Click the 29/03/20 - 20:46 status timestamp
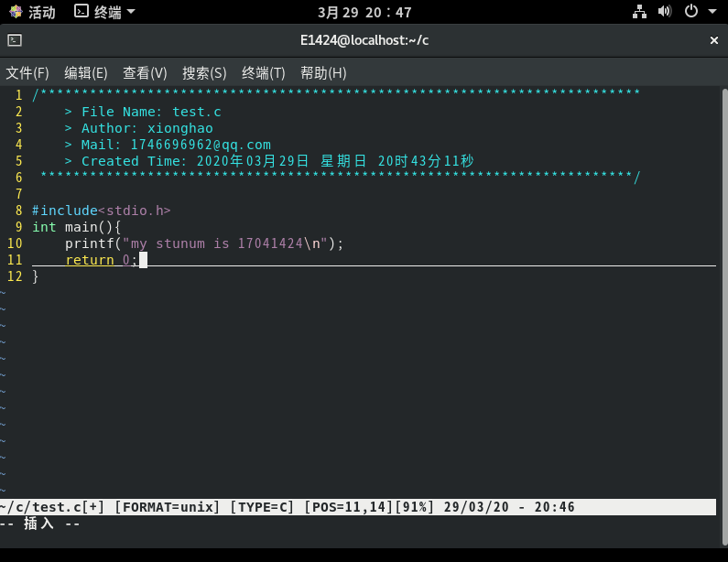 [509, 507]
